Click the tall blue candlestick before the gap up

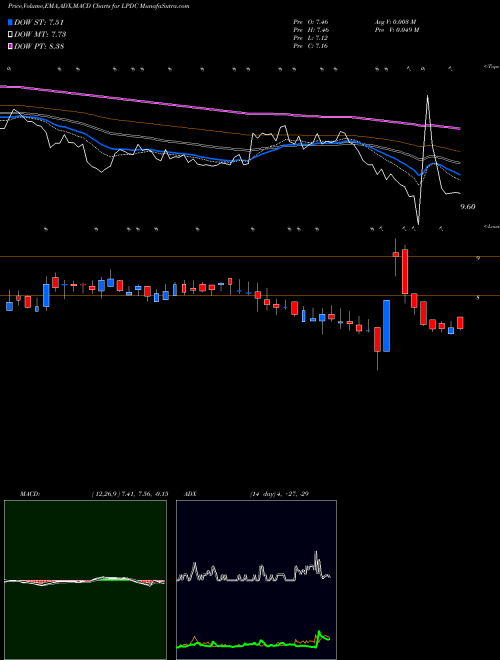(x=386, y=326)
